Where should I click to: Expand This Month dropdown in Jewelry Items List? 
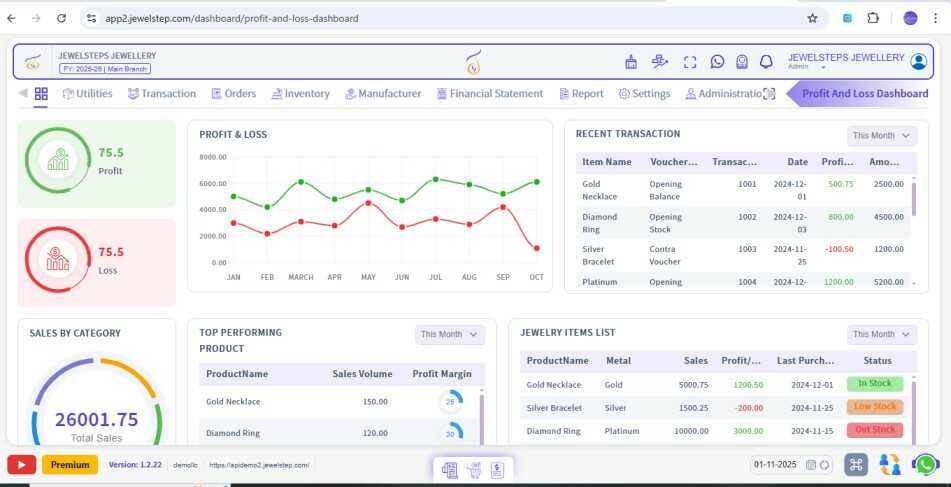[882, 335]
